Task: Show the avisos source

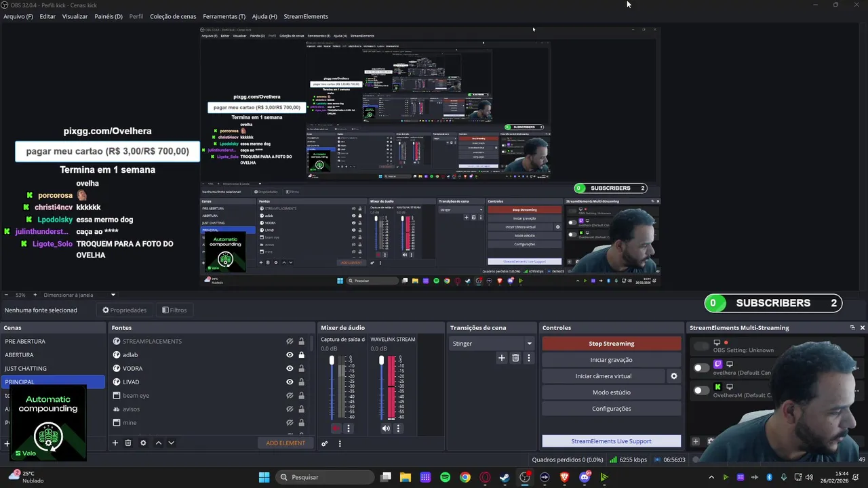Action: click(x=290, y=409)
